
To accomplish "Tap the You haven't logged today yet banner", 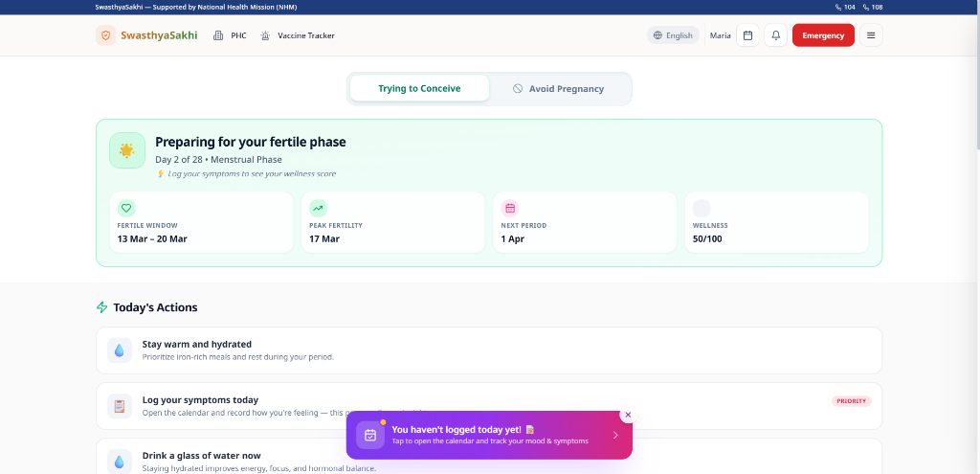I will tap(489, 436).
